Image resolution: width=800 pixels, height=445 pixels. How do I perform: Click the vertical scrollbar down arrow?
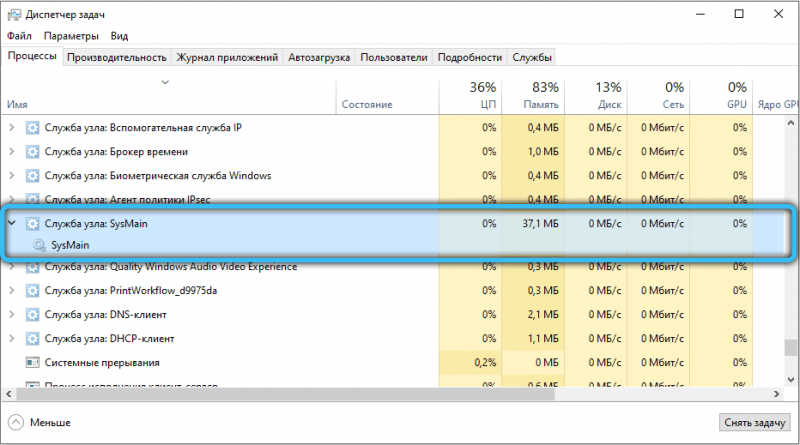[791, 380]
